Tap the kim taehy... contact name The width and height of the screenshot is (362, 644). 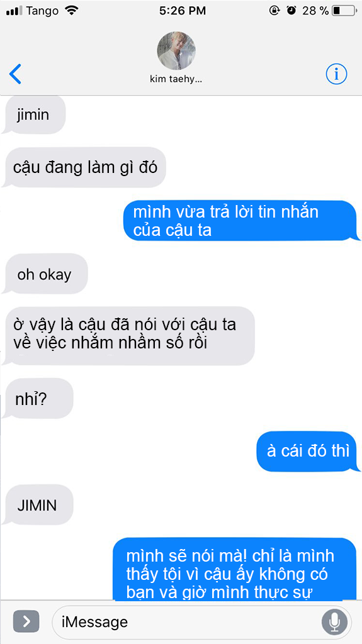[176, 79]
